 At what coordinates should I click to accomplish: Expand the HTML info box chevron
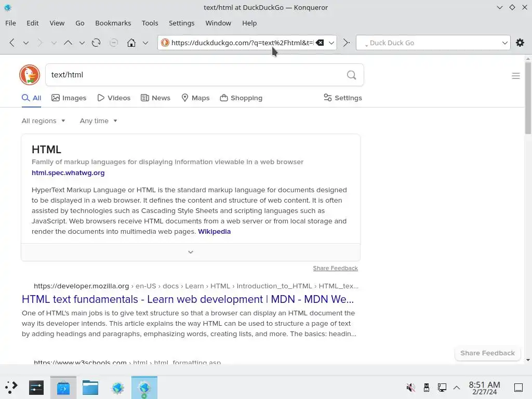[191, 252]
